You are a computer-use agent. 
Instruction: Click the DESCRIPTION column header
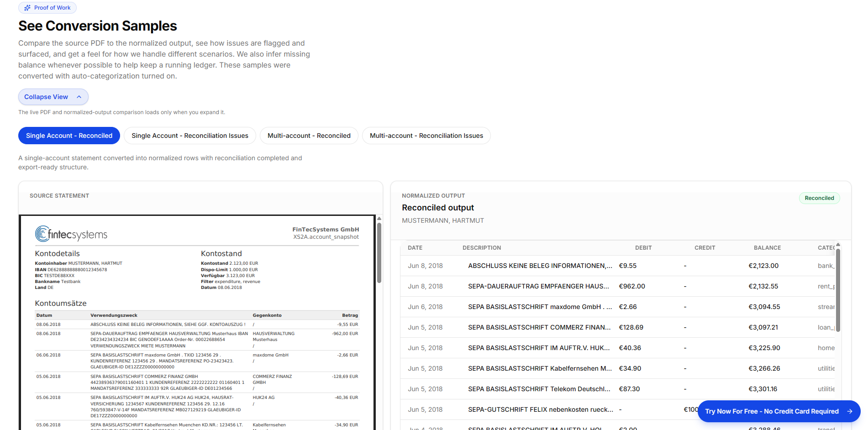tap(482, 247)
